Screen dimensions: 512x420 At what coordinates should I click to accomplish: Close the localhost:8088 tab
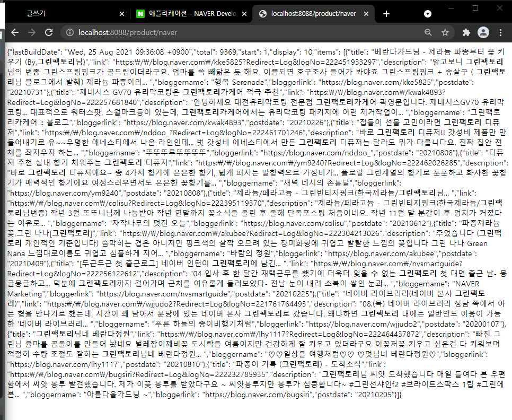point(366,14)
